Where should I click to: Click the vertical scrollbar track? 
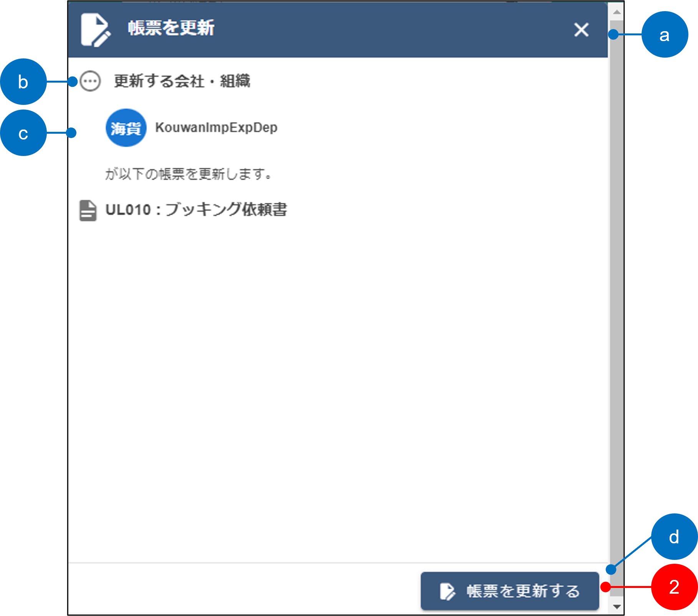coord(617,307)
